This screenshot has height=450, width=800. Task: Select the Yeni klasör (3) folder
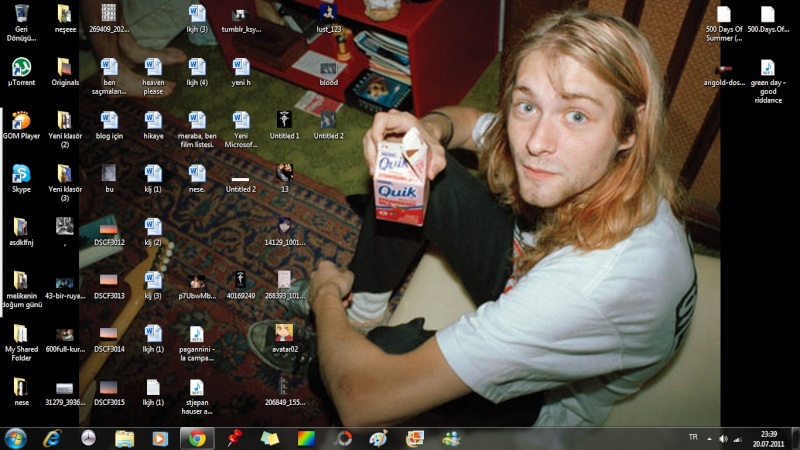tap(65, 183)
